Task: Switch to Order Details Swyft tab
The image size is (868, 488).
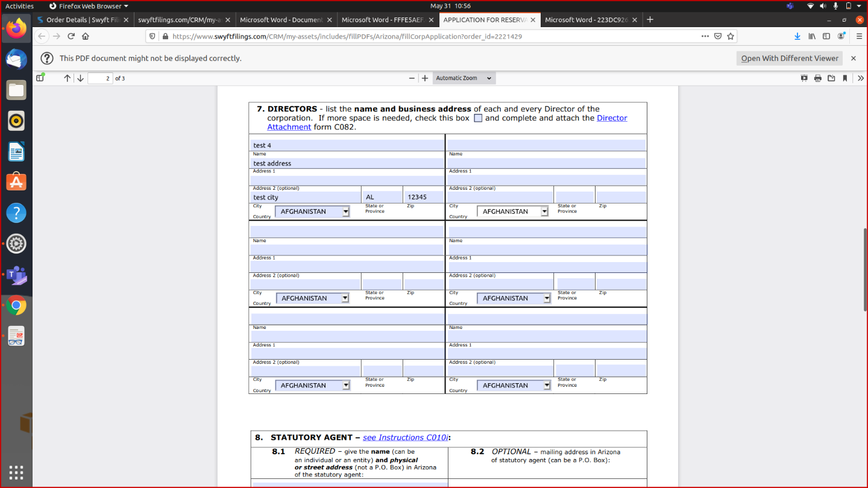Action: tap(83, 19)
